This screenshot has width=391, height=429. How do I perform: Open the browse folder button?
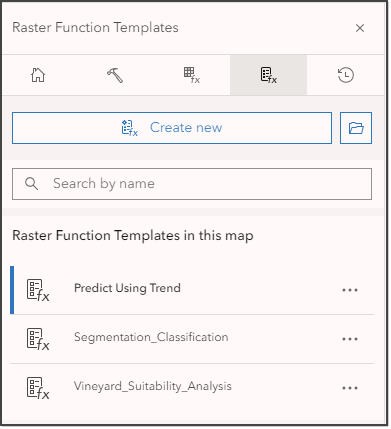click(356, 128)
